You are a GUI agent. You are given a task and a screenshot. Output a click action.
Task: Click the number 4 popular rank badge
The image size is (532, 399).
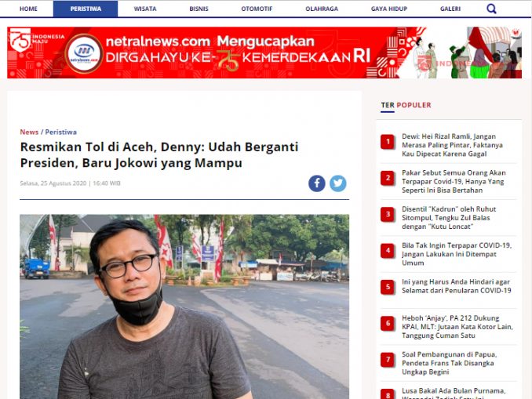[388, 251]
